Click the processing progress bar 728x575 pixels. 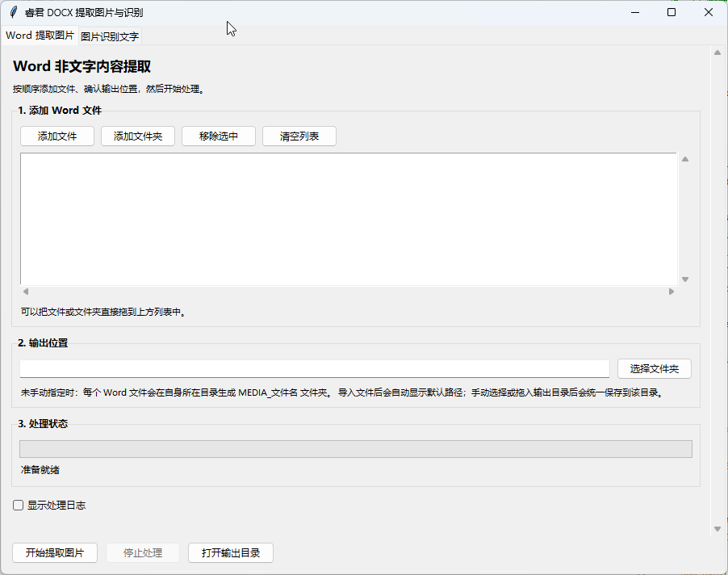[356, 449]
